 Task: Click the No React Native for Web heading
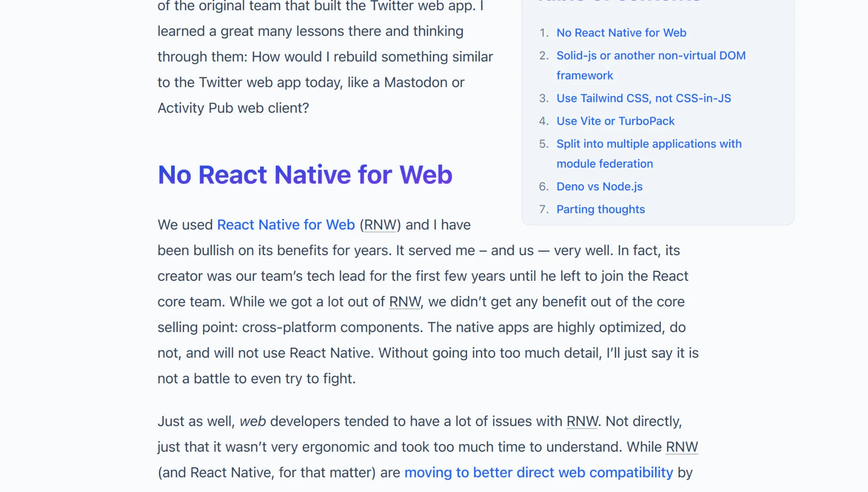(x=305, y=175)
